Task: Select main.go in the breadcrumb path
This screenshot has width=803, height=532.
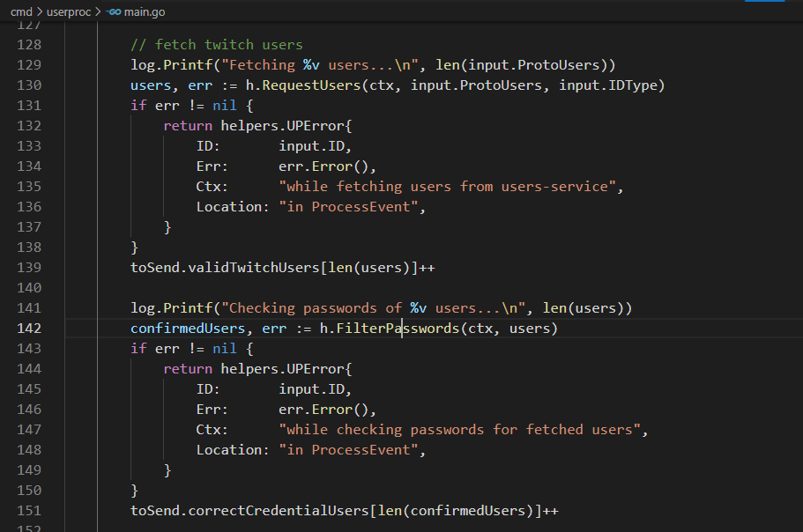Action: point(145,11)
